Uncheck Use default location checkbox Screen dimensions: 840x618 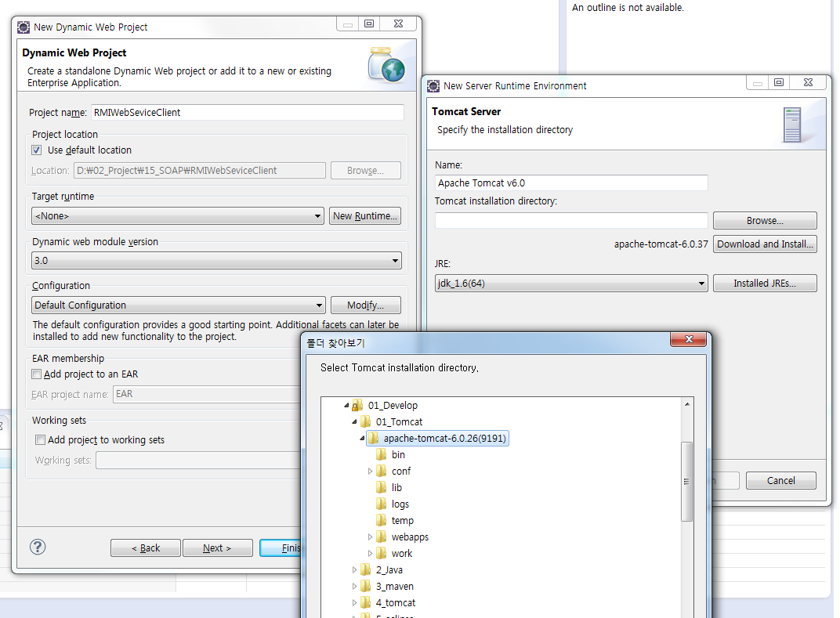37,150
